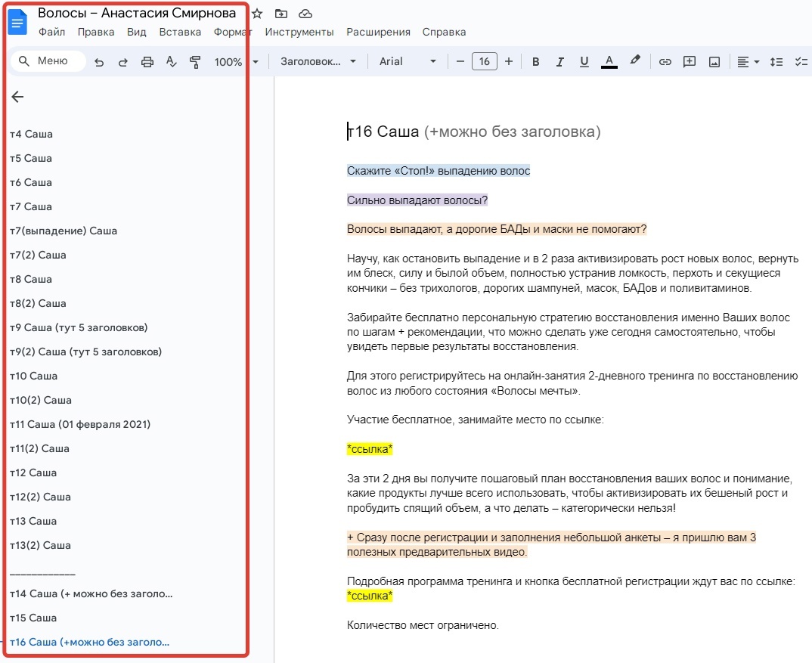Search menus with the Меню box
This screenshot has width=812, height=663.
point(48,61)
